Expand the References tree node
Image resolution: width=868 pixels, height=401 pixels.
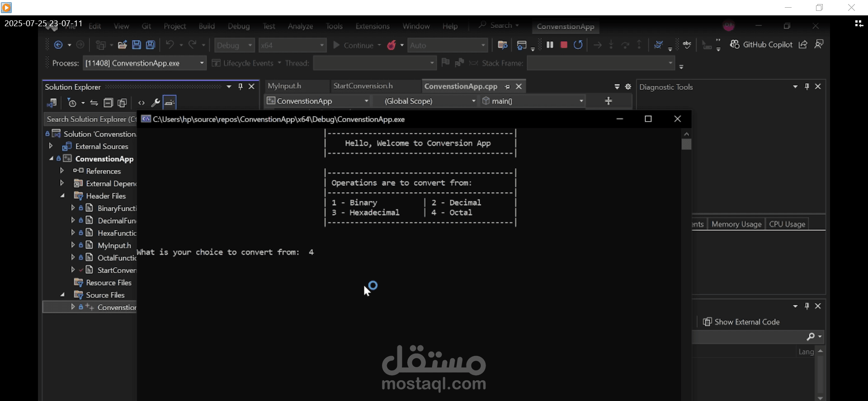pos(62,170)
